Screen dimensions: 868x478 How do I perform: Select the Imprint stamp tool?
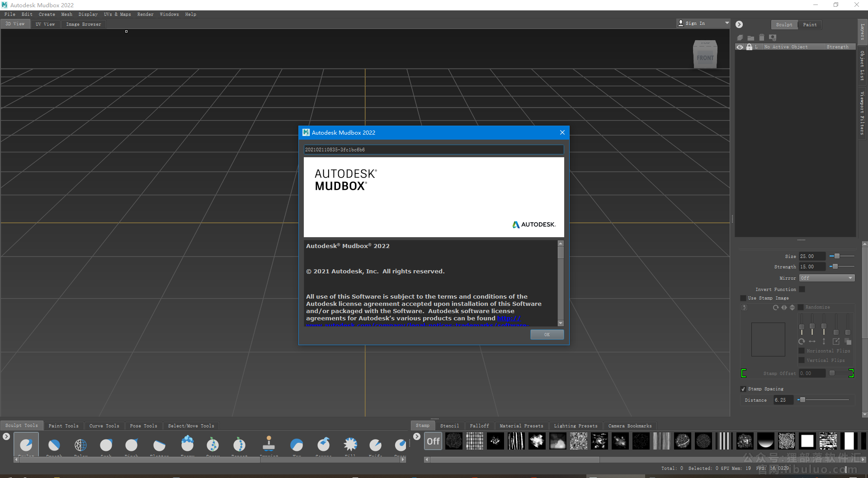[x=269, y=445]
